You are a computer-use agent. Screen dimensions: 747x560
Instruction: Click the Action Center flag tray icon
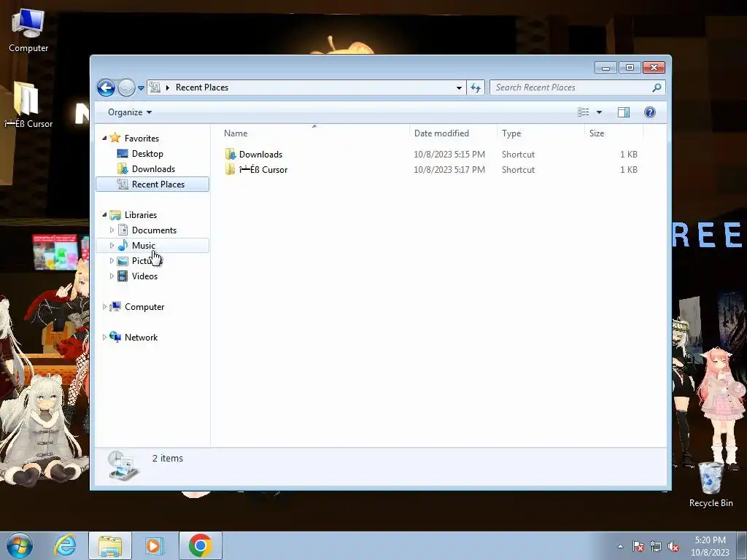click(x=638, y=546)
